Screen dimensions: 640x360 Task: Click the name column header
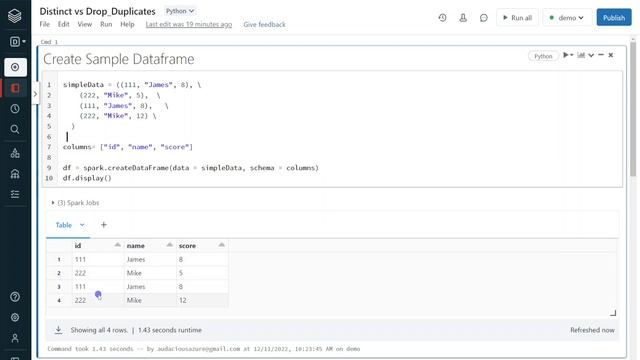click(150, 245)
